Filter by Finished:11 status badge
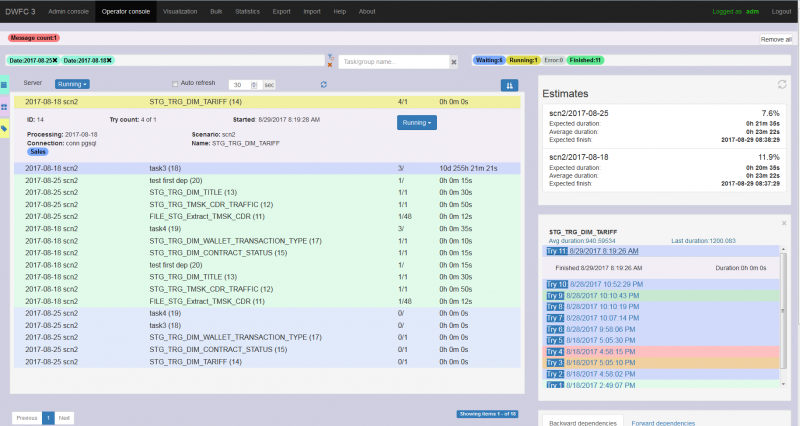Viewport: 800px width, 426px height. (585, 60)
